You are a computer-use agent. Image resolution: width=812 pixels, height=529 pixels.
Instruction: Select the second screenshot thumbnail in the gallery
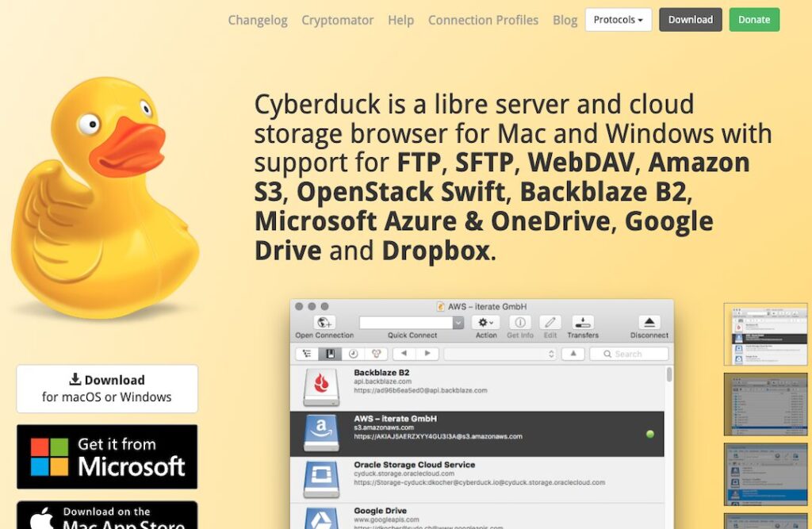click(x=765, y=404)
